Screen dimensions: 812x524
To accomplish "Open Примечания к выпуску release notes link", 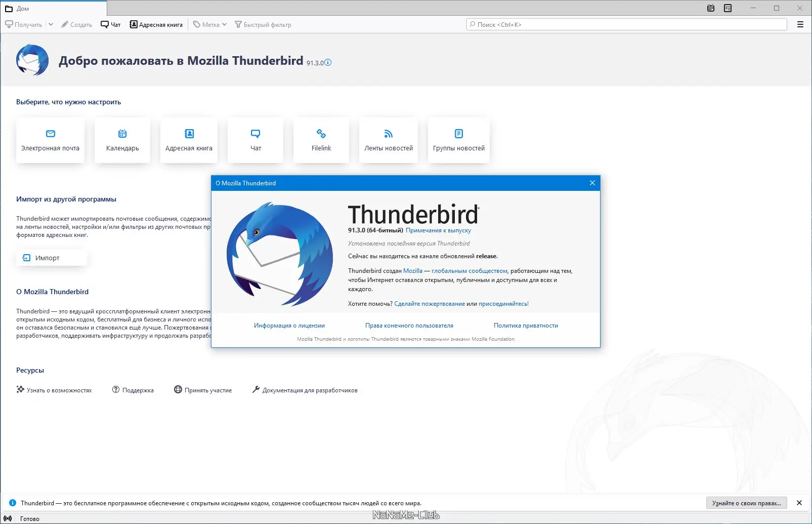I will (438, 230).
